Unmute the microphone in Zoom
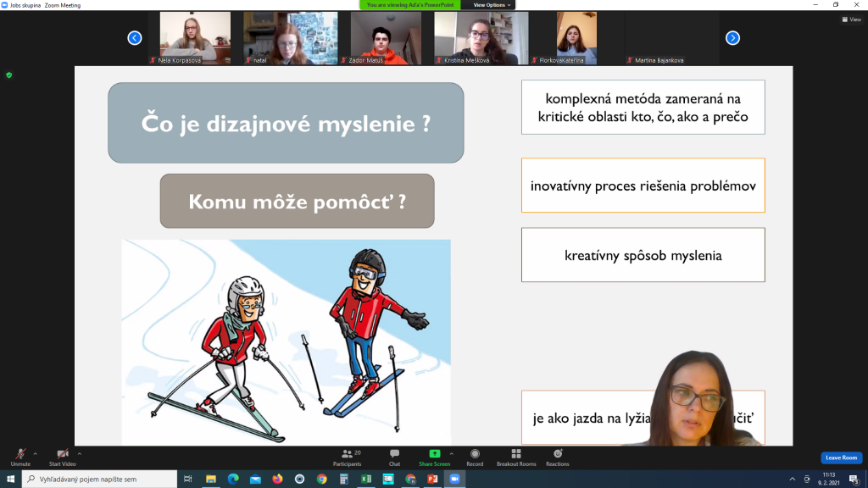Image resolution: width=868 pixels, height=488 pixels. (x=20, y=457)
